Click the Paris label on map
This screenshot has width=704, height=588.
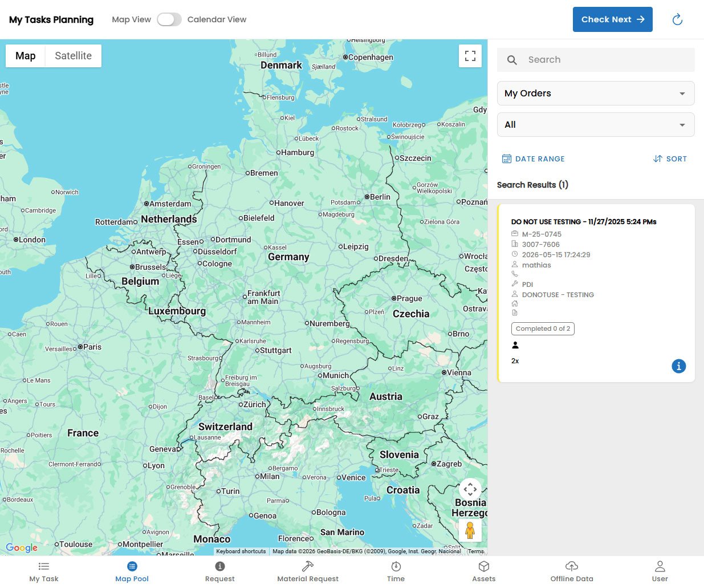point(92,347)
